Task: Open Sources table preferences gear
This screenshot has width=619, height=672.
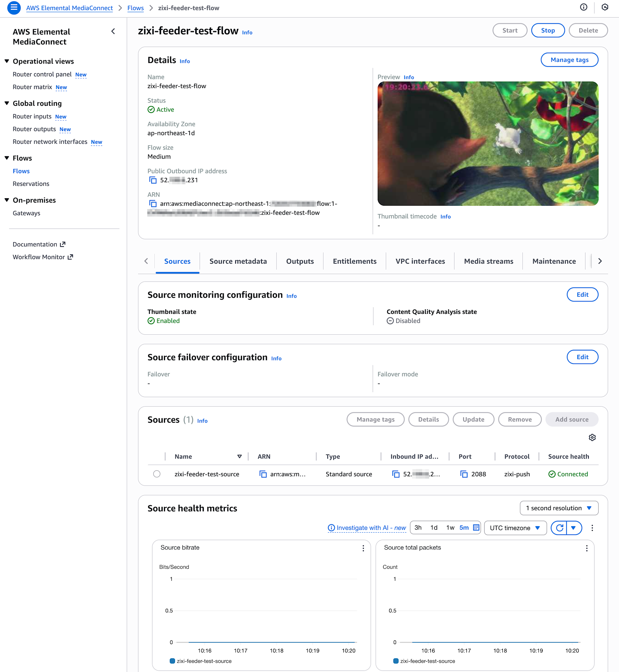Action: [592, 437]
